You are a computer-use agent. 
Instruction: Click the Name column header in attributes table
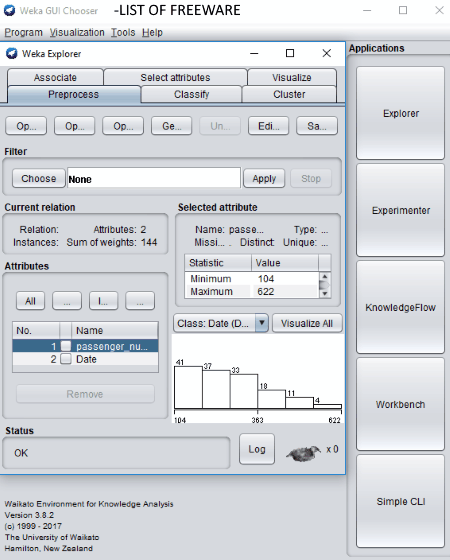click(x=114, y=330)
